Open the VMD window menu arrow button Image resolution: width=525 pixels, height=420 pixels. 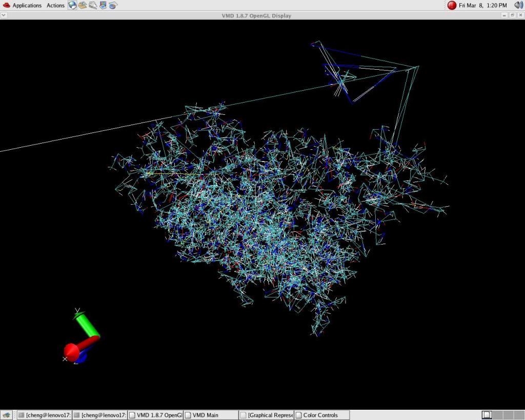point(4,15)
